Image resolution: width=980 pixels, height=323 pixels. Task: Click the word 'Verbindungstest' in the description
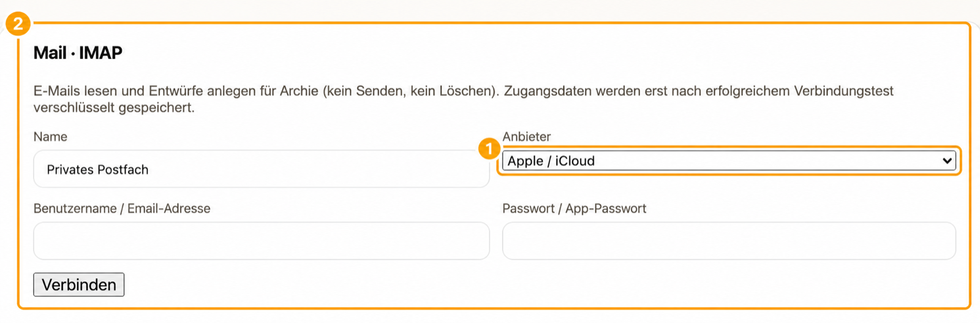click(844, 91)
